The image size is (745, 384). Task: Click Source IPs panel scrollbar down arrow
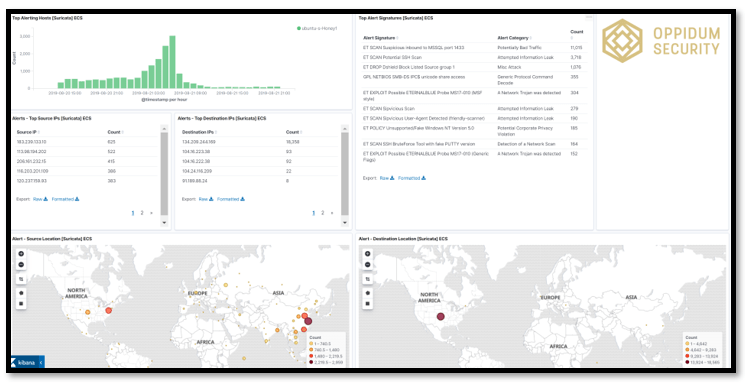pos(164,222)
